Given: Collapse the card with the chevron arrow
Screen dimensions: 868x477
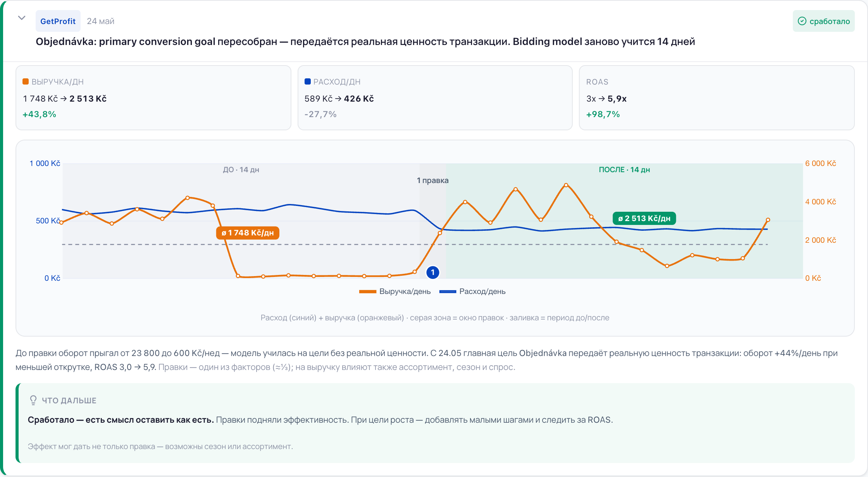Looking at the screenshot, I should (22, 18).
